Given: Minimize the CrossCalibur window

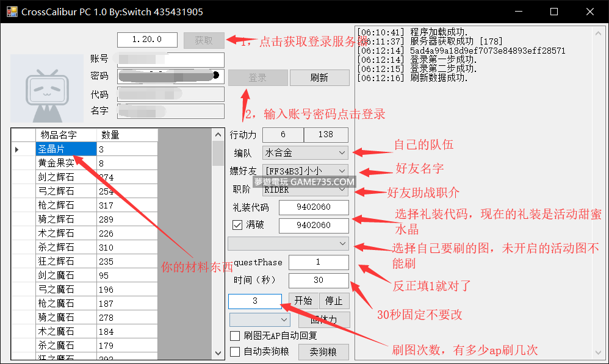Looking at the screenshot, I should click(519, 12).
